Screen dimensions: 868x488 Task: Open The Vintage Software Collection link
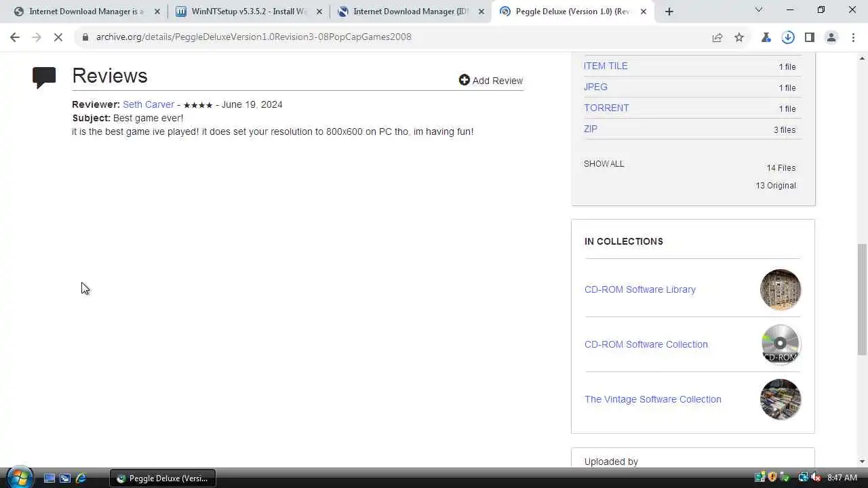(x=653, y=399)
